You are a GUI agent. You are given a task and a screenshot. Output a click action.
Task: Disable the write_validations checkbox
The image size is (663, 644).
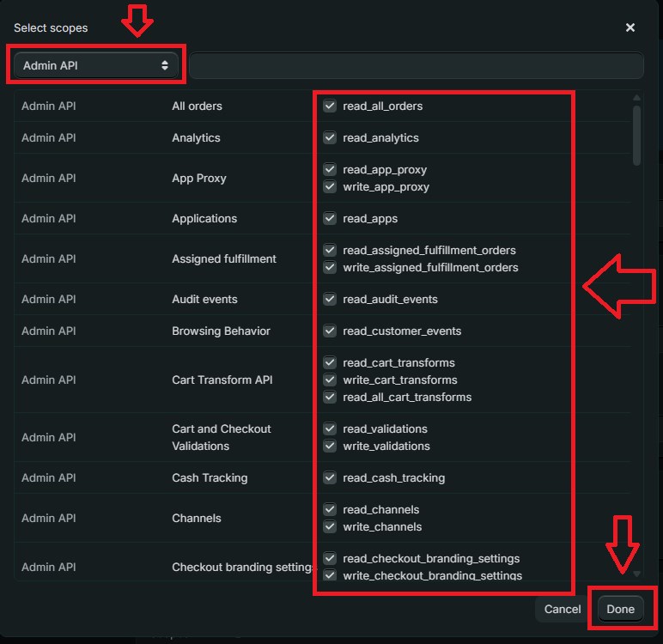[x=330, y=447]
